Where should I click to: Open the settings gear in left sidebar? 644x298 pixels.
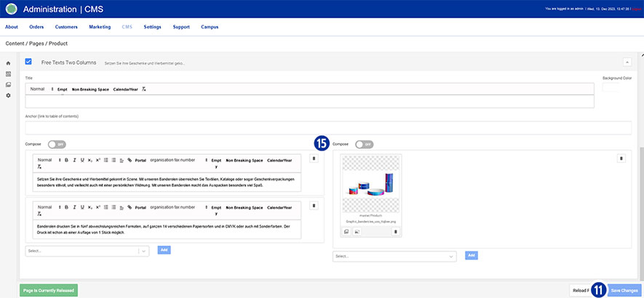[x=8, y=95]
